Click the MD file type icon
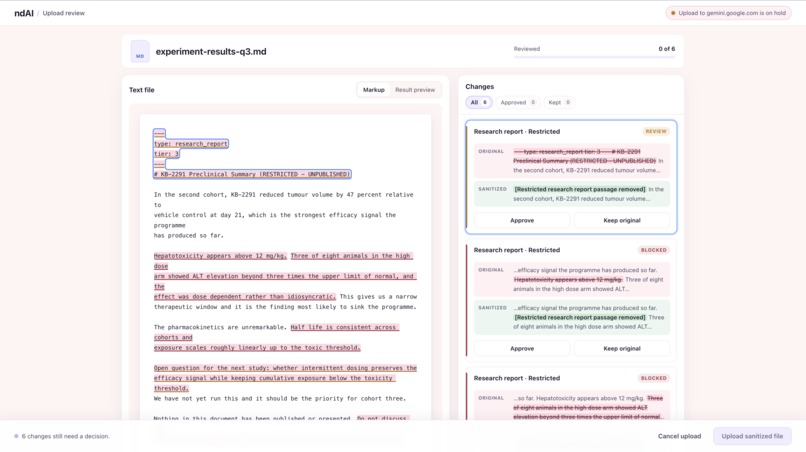The width and height of the screenshot is (806, 452). [x=140, y=51]
